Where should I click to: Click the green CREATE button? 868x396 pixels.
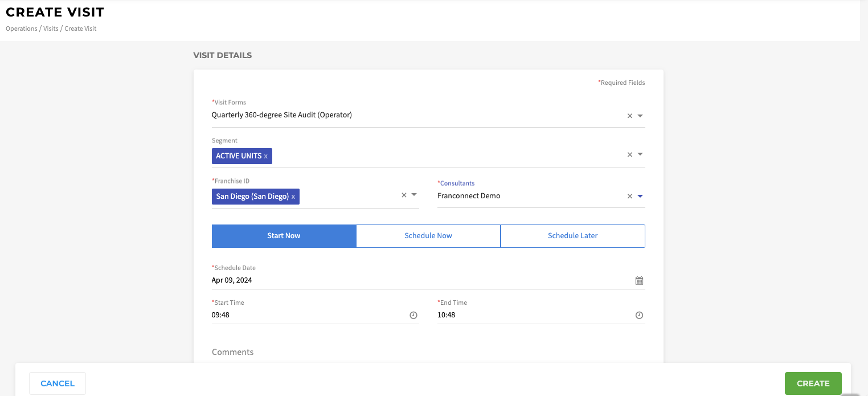click(x=813, y=383)
